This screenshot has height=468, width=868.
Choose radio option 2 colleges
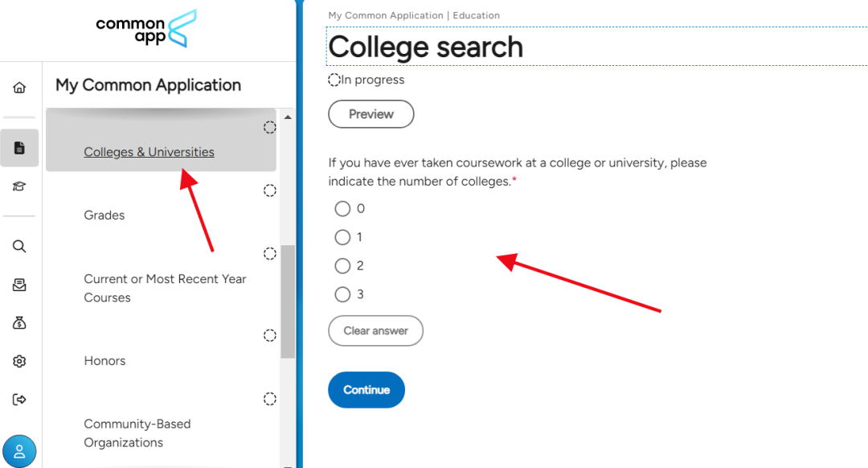point(342,266)
